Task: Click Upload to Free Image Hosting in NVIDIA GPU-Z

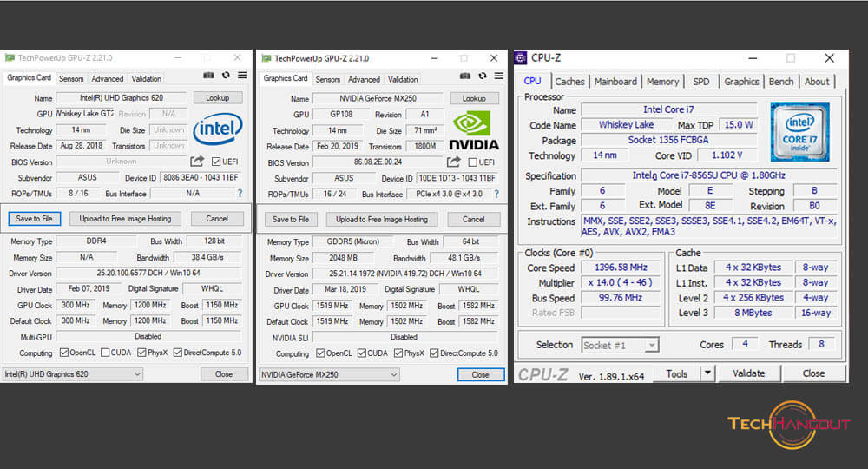Action: coord(382,219)
